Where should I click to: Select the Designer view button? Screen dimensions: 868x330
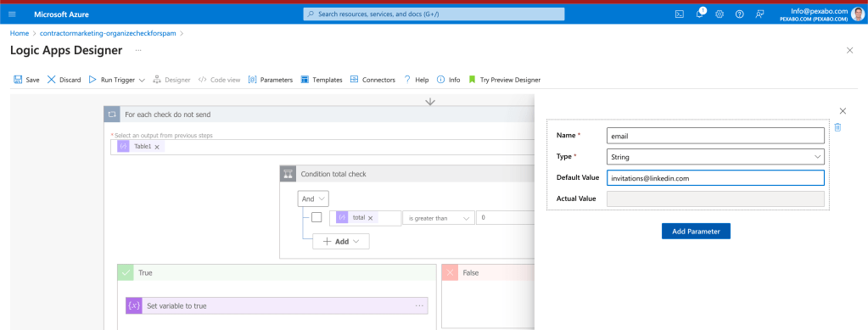171,80
